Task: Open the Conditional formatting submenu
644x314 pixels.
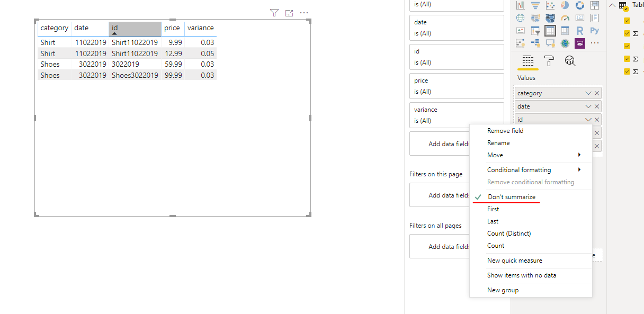Action: 531,170
